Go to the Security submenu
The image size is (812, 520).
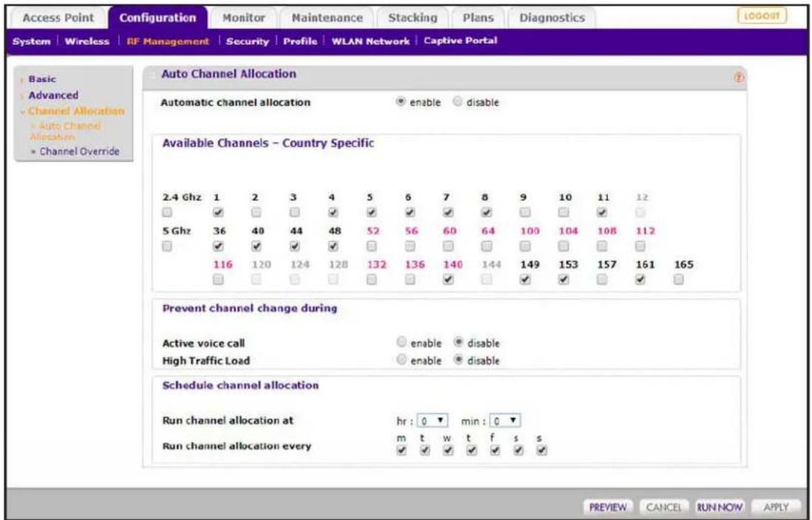[248, 41]
